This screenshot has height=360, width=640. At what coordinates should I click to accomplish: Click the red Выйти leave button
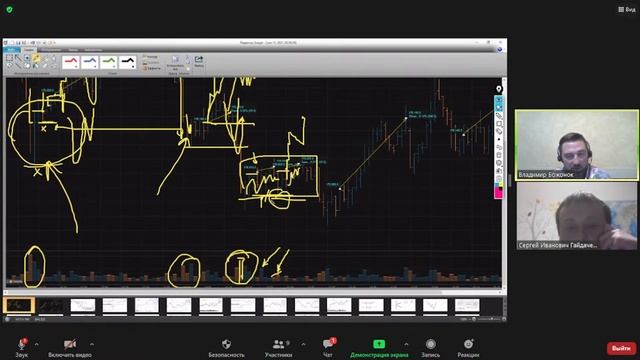[x=621, y=348]
